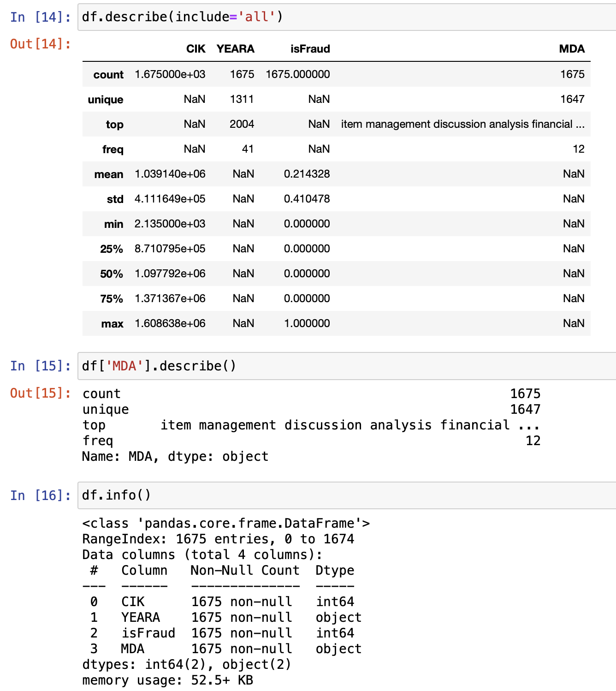Viewport: 616px width, 691px height.
Task: Click the df.describe(include='all') code cell
Action: (347, 17)
